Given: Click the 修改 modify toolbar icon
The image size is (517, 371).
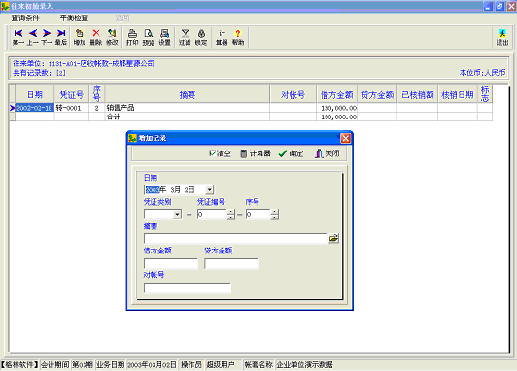Looking at the screenshot, I should pyautogui.click(x=112, y=37).
